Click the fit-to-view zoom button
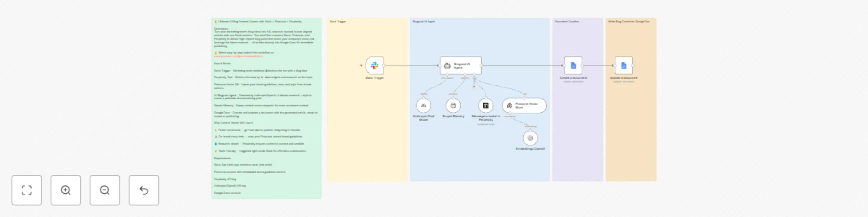868x217 pixels. 27,190
